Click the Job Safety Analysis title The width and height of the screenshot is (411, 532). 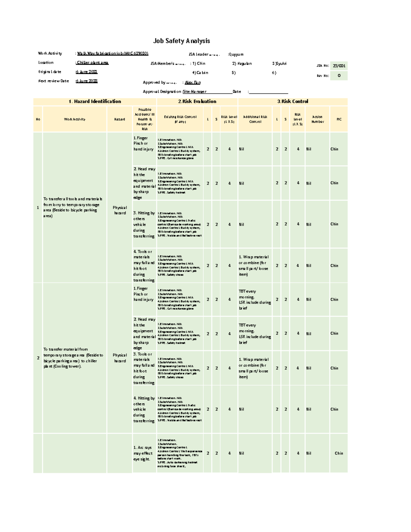point(181,41)
